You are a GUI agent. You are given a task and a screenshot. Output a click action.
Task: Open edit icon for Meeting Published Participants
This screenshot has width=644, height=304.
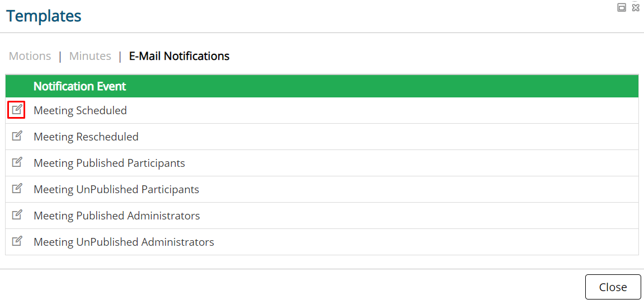pyautogui.click(x=16, y=162)
